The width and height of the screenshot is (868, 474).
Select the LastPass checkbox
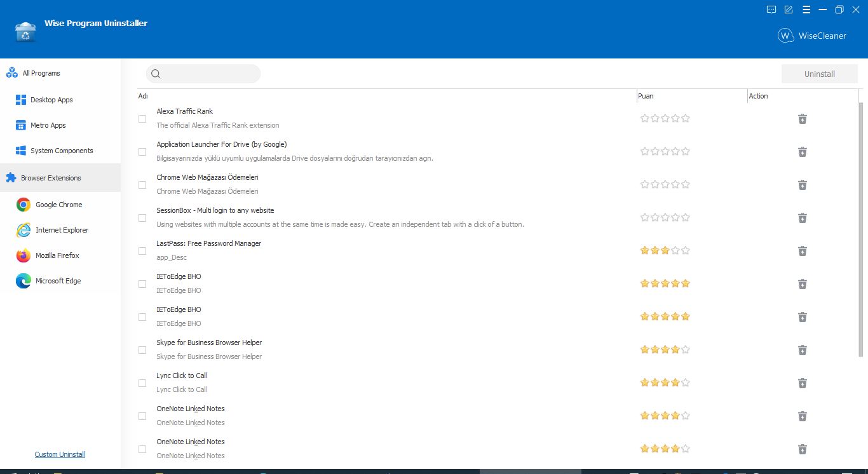pyautogui.click(x=142, y=251)
